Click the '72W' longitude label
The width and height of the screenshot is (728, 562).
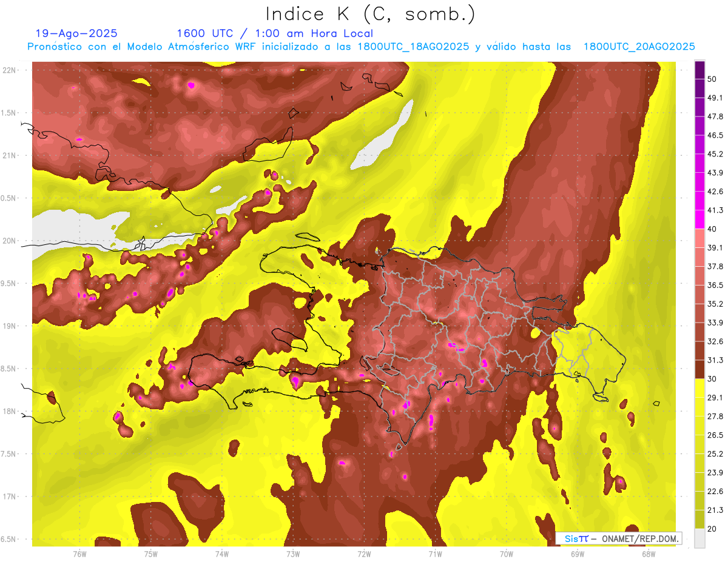point(364,554)
